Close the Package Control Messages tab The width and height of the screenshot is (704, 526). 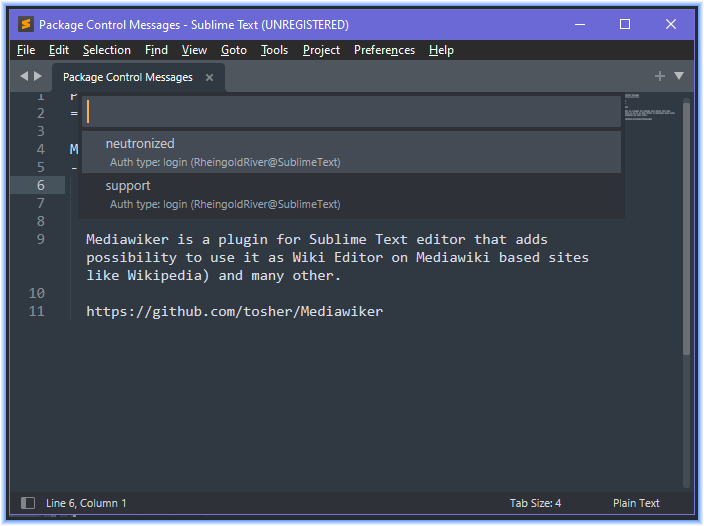pos(209,78)
